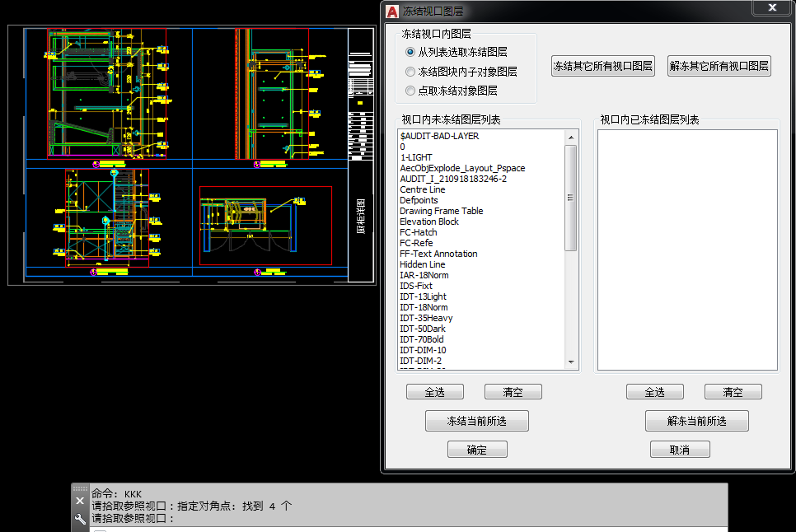
Task: Select layer 'Elevation Block'
Action: 482,222
